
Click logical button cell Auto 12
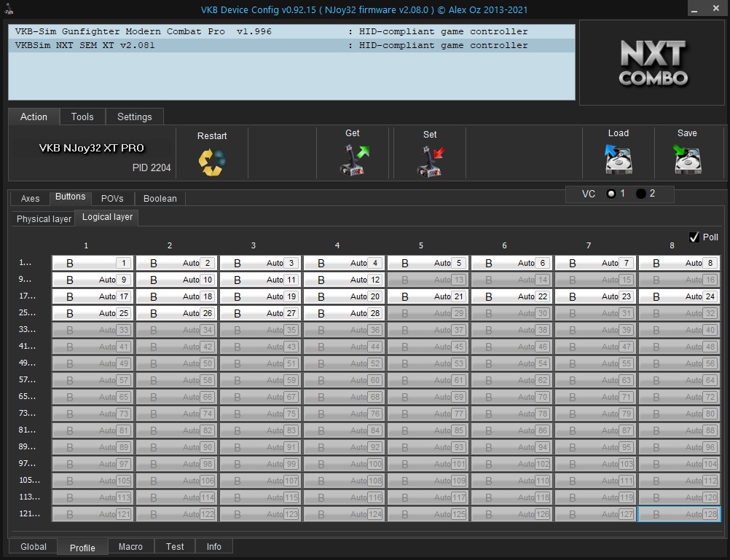coord(344,280)
